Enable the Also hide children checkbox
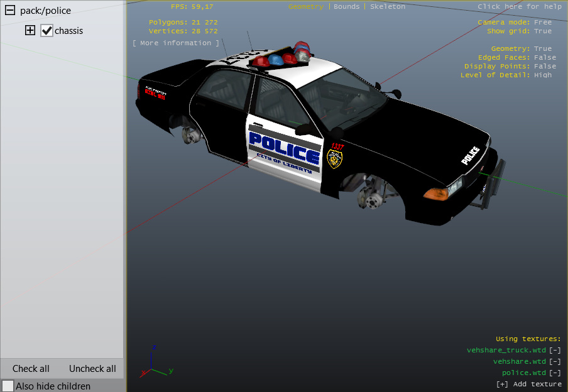 click(8, 386)
